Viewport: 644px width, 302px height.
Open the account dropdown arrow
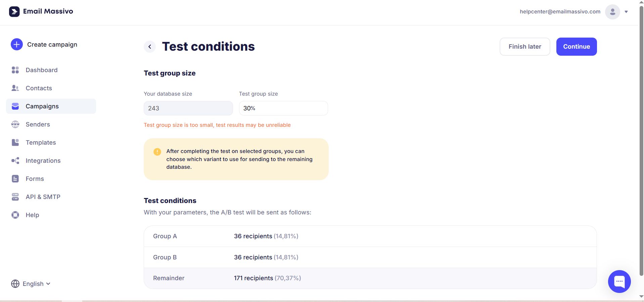coord(626,12)
